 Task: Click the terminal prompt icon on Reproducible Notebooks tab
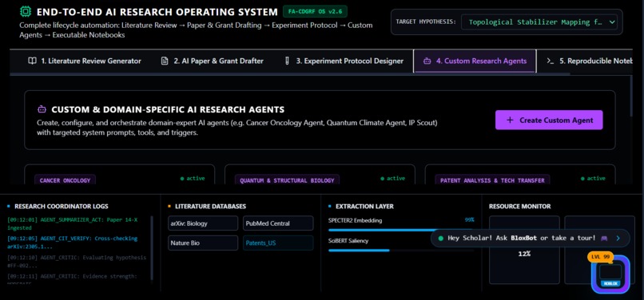[x=551, y=61]
